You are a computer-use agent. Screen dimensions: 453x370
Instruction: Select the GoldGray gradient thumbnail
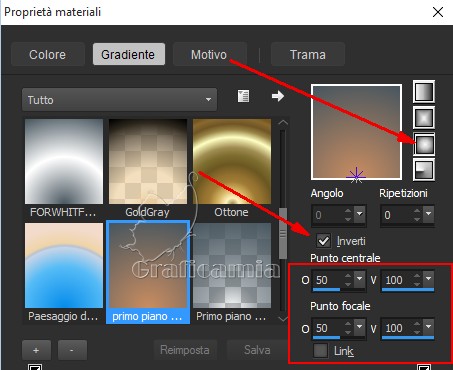148,161
